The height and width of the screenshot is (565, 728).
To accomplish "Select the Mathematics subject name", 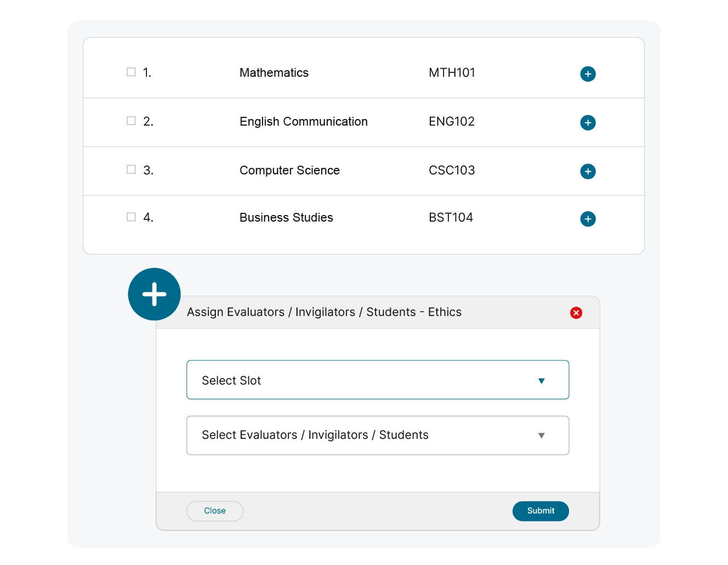I will [274, 73].
